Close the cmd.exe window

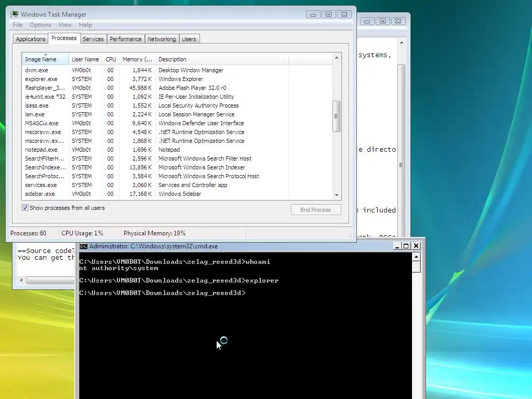tap(416, 246)
